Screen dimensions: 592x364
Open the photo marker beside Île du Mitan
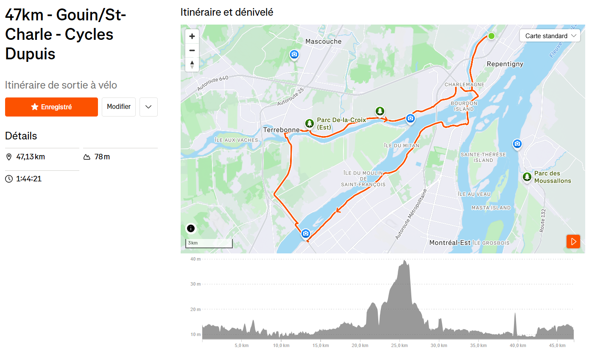[410, 118]
